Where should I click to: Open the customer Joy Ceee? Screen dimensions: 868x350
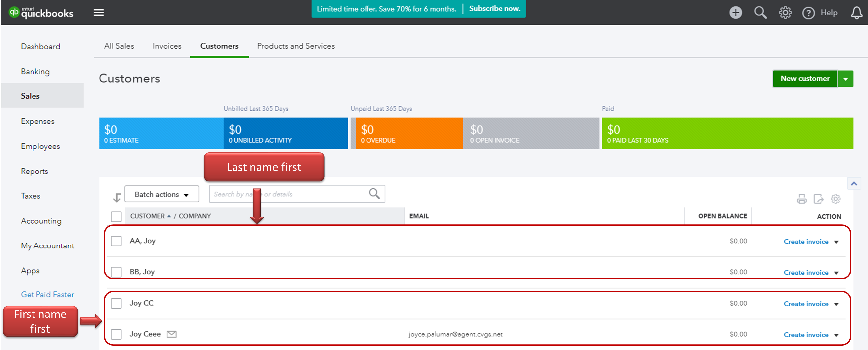[145, 334]
